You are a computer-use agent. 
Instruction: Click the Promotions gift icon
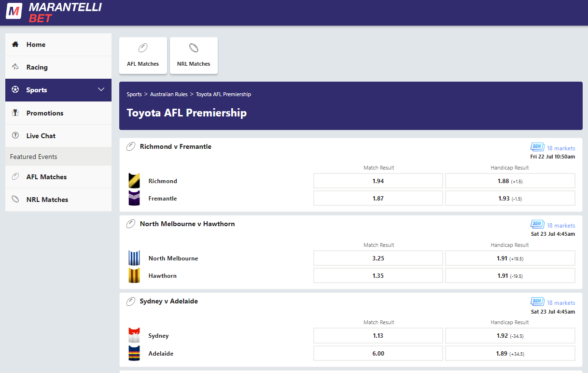tap(15, 113)
